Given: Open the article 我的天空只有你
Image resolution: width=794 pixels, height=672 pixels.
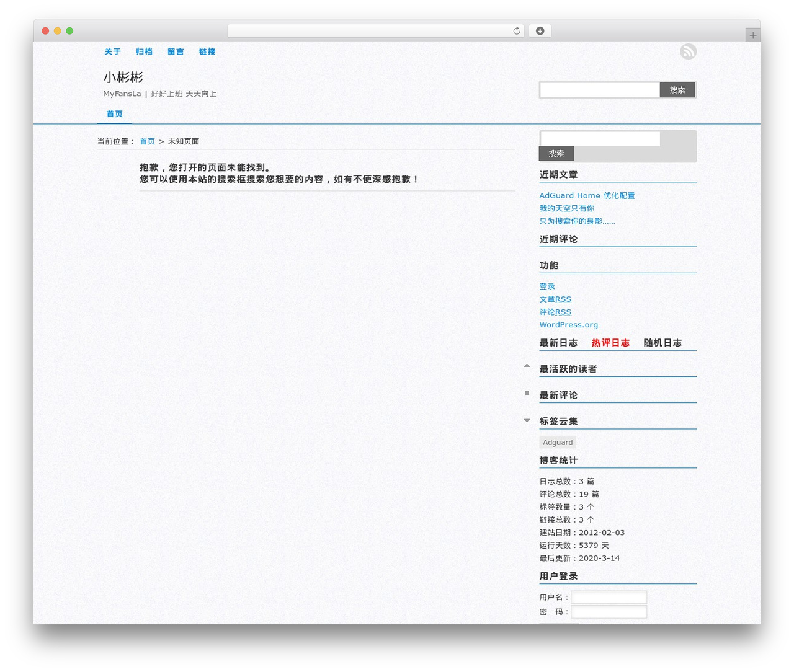Looking at the screenshot, I should (566, 208).
